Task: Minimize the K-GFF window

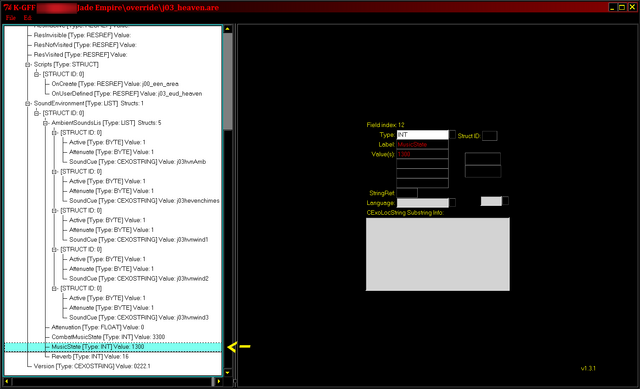Action: pos(612,7)
